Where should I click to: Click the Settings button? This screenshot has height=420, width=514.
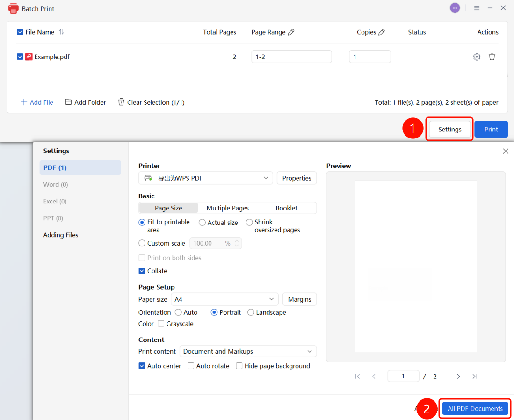(450, 130)
